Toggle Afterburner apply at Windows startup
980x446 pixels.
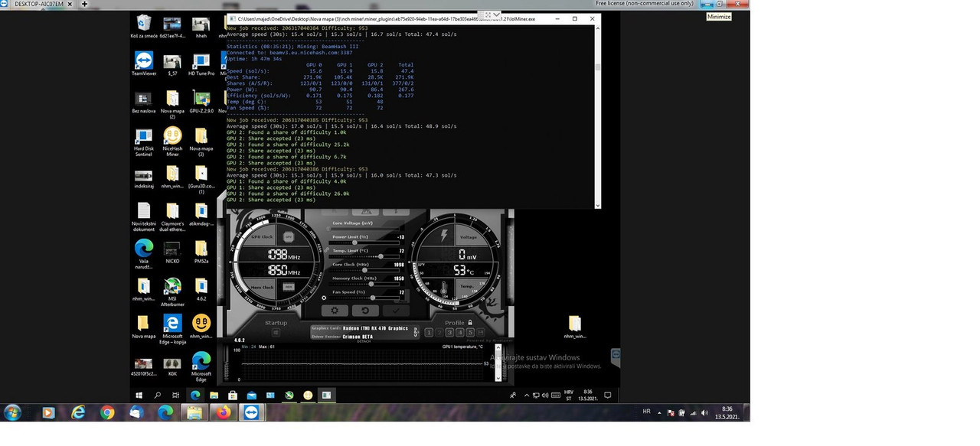pyautogui.click(x=276, y=332)
